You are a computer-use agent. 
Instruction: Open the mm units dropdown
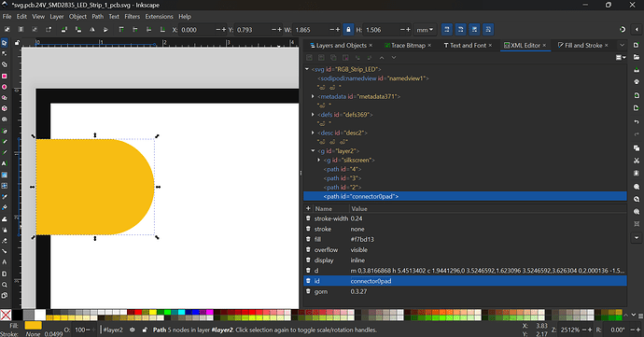425,30
